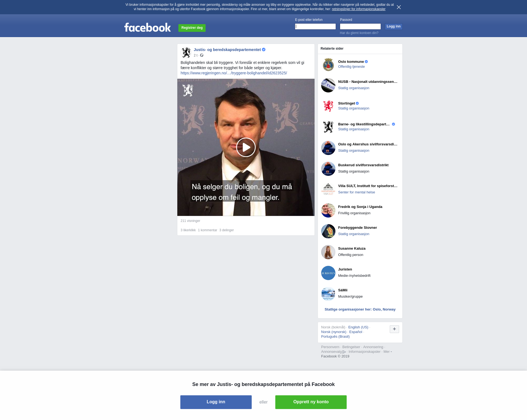Viewport: 527px width, 420px height.
Task: Open Har du glemt kontoen din link
Action: point(359,33)
